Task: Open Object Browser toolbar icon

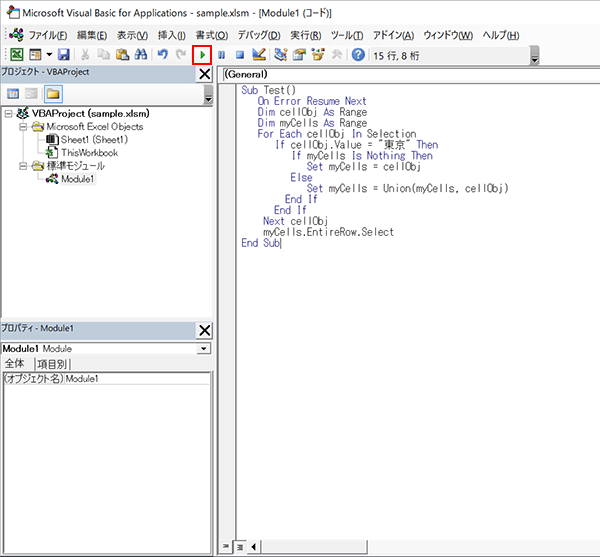Action: pos(318,55)
